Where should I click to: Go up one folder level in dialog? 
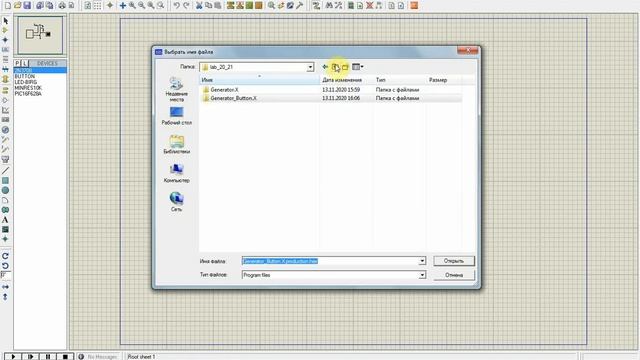[335, 67]
